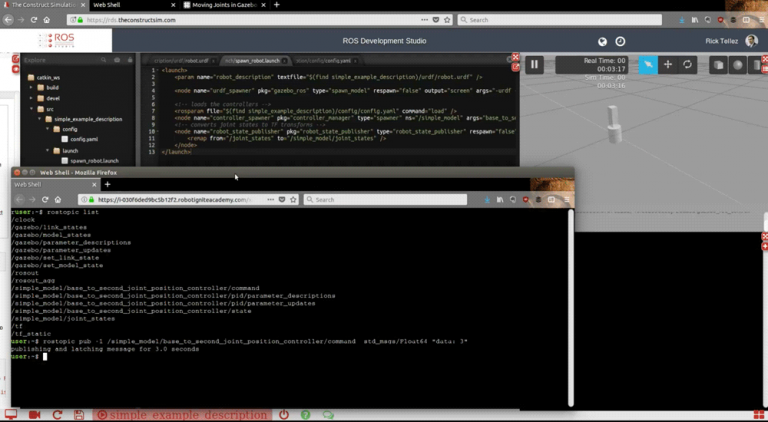Expand the build folder
768x422 pixels.
[31, 88]
